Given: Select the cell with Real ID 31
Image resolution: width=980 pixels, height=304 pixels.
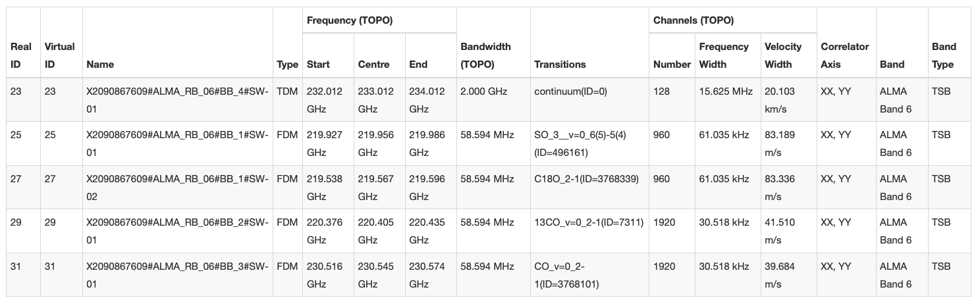Looking at the screenshot, I should 16,266.
